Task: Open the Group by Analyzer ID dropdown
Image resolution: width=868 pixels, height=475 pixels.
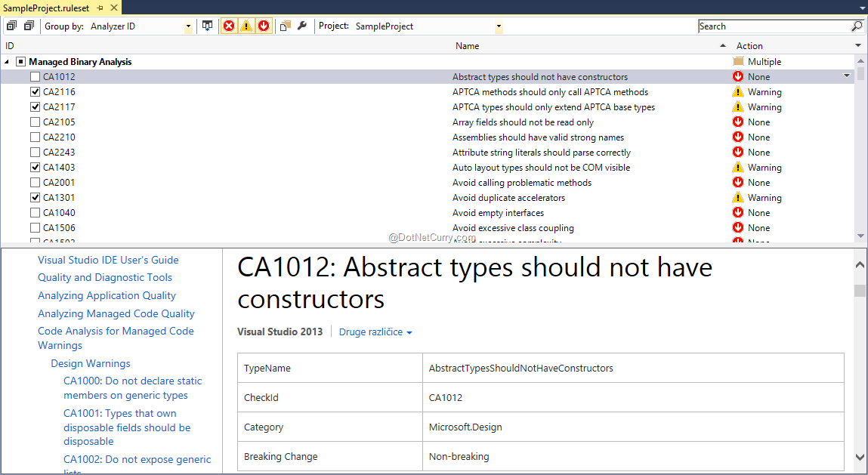Action: [x=187, y=26]
